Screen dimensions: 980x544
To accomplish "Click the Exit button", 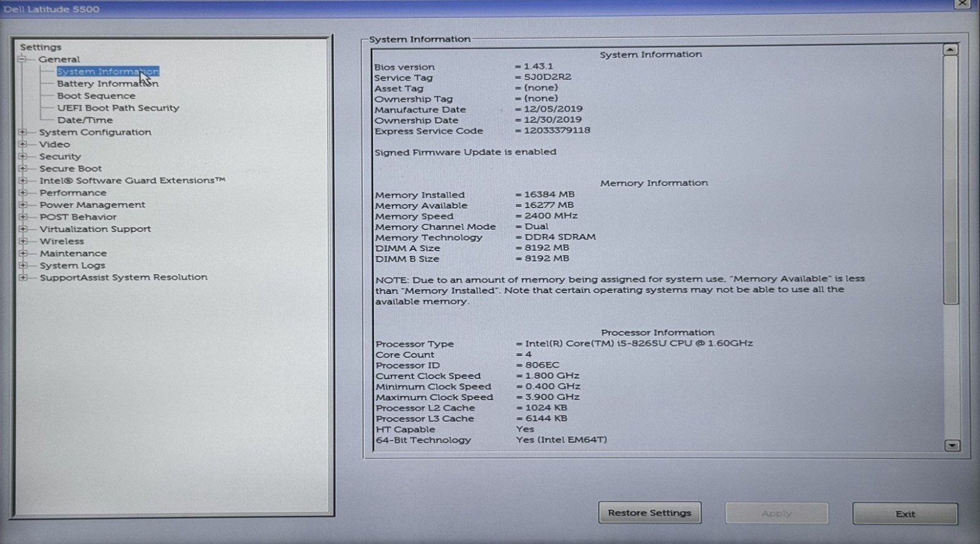I will (x=905, y=514).
